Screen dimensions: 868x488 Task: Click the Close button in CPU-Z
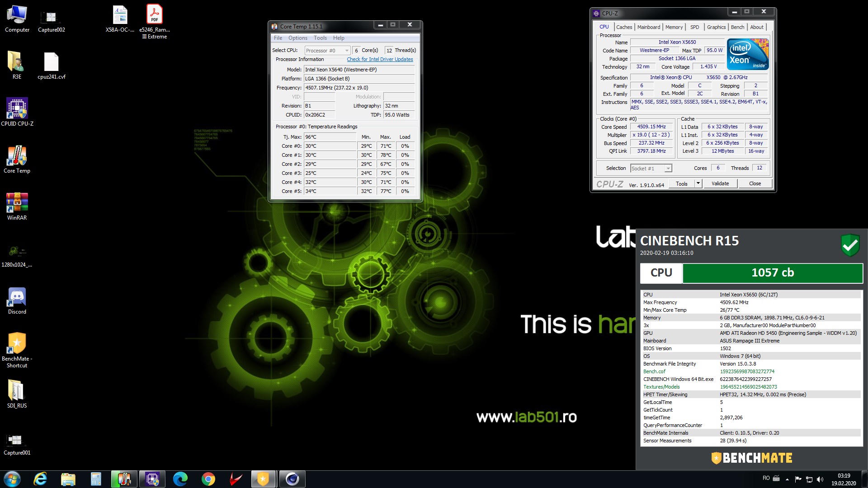coord(755,183)
